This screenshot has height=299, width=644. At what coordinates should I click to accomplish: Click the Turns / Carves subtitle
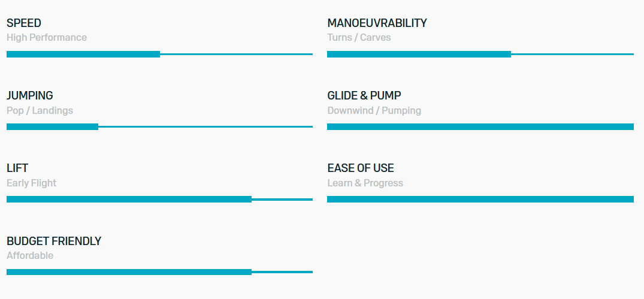pos(359,37)
